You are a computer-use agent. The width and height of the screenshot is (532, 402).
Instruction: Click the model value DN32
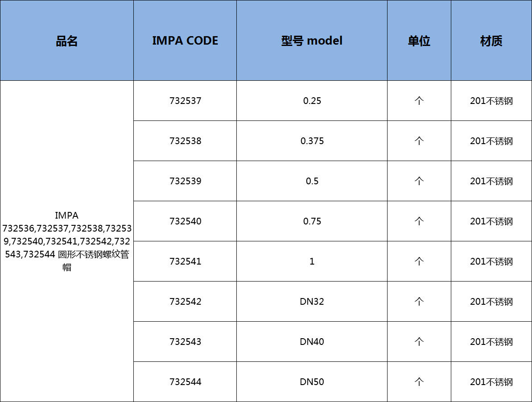click(x=312, y=301)
